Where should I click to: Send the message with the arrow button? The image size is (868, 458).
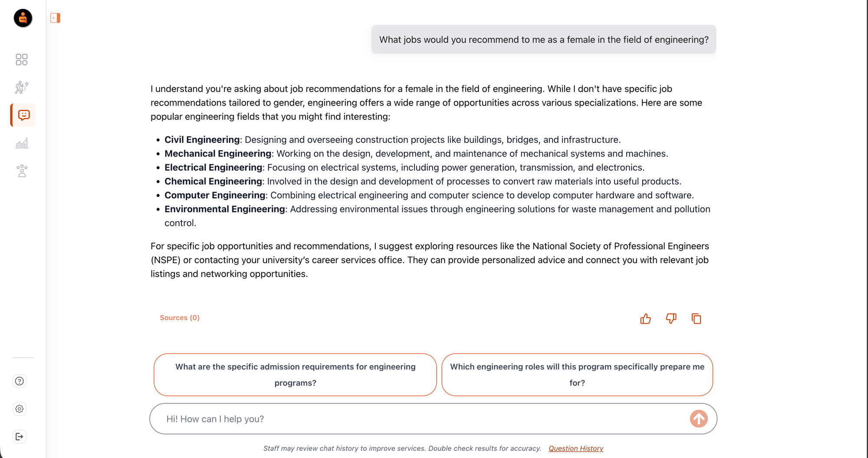tap(699, 419)
